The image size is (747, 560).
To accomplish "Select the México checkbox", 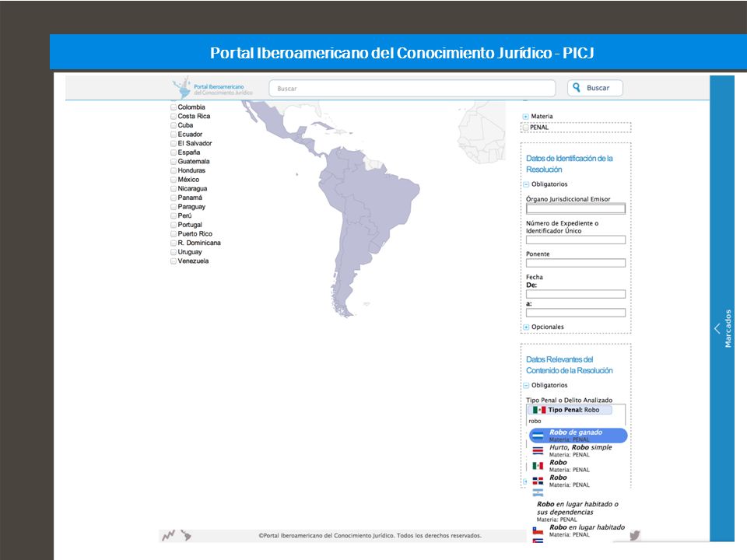I will (x=174, y=180).
